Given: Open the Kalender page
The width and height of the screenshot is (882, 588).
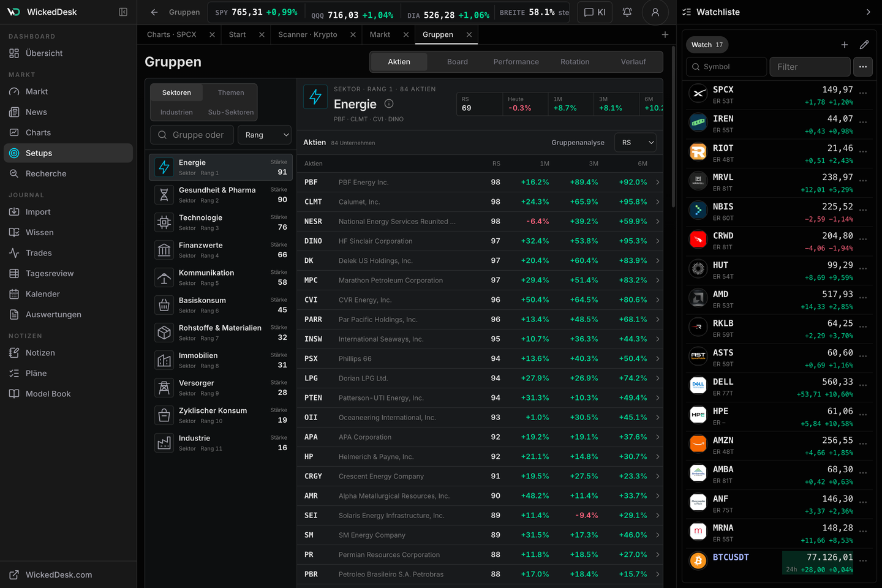Looking at the screenshot, I should pyautogui.click(x=68, y=294).
